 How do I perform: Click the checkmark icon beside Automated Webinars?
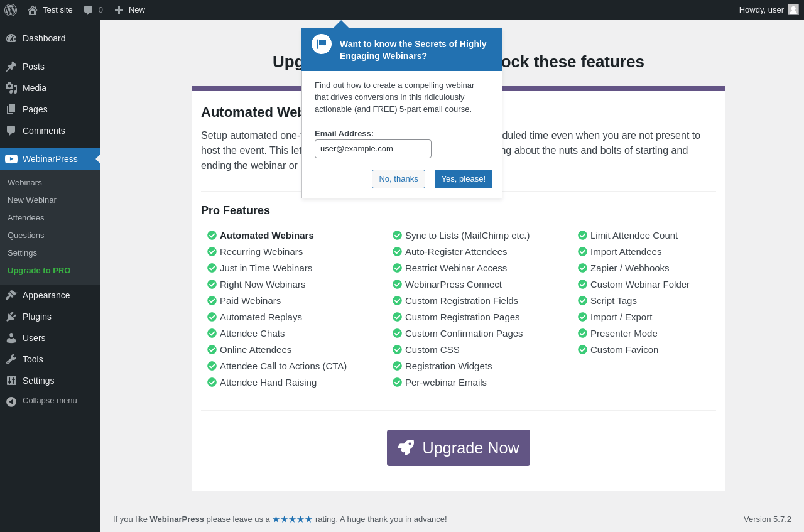[x=212, y=236]
